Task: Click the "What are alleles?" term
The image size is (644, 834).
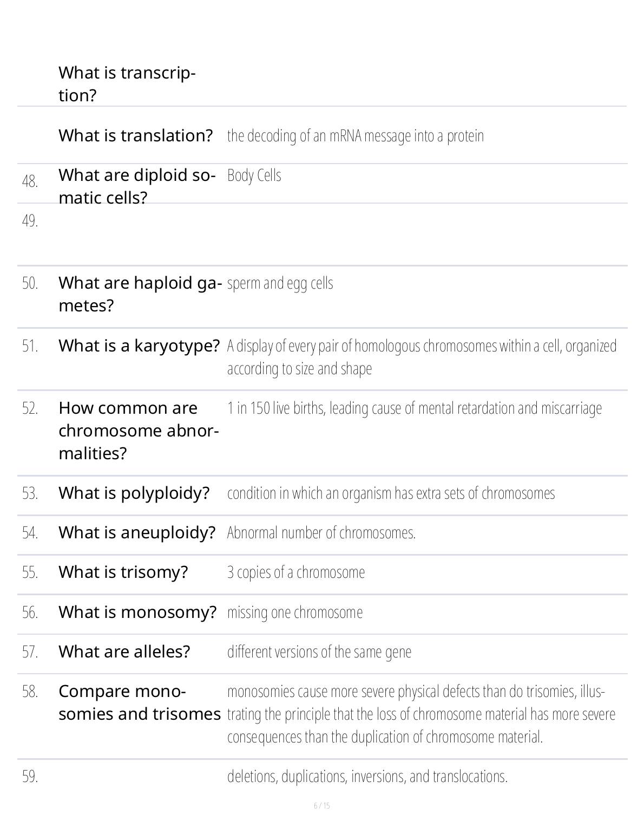Action: point(124,651)
